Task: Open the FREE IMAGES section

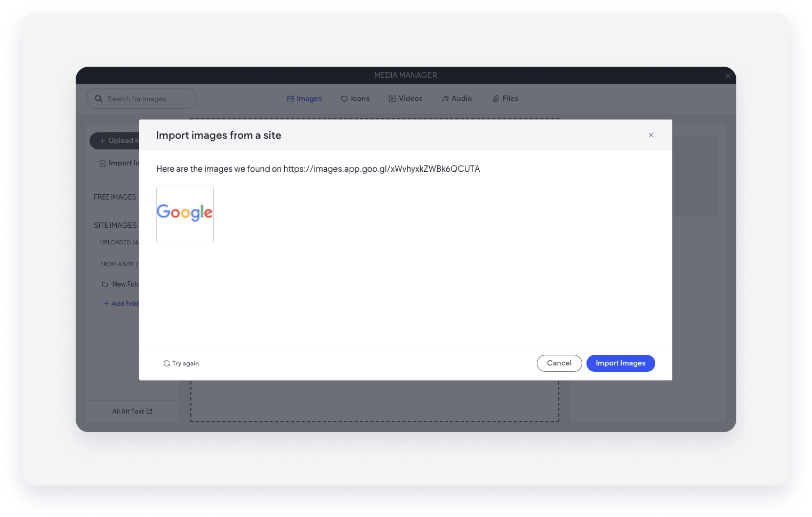Action: pos(115,197)
